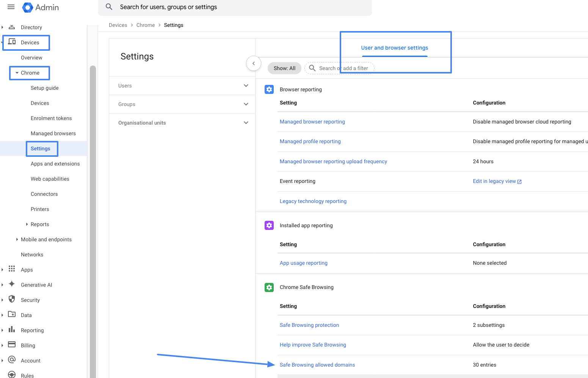Open Managed browser reporting upload frequency
The width and height of the screenshot is (588, 378).
[333, 161]
